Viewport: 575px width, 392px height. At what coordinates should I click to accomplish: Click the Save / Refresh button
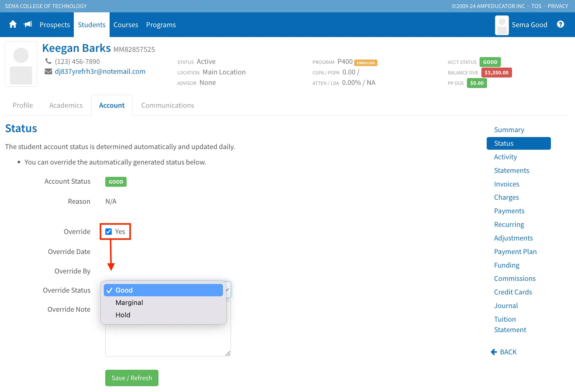pos(132,378)
